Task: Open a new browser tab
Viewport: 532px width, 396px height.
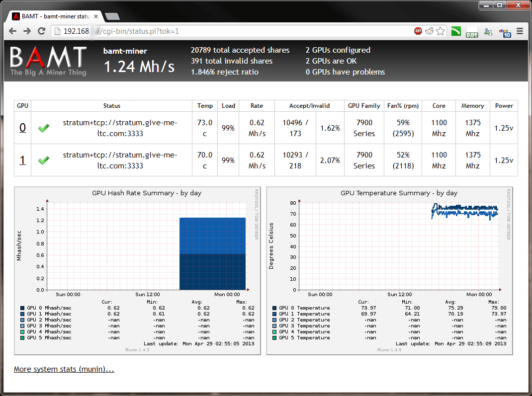Action: [112, 16]
